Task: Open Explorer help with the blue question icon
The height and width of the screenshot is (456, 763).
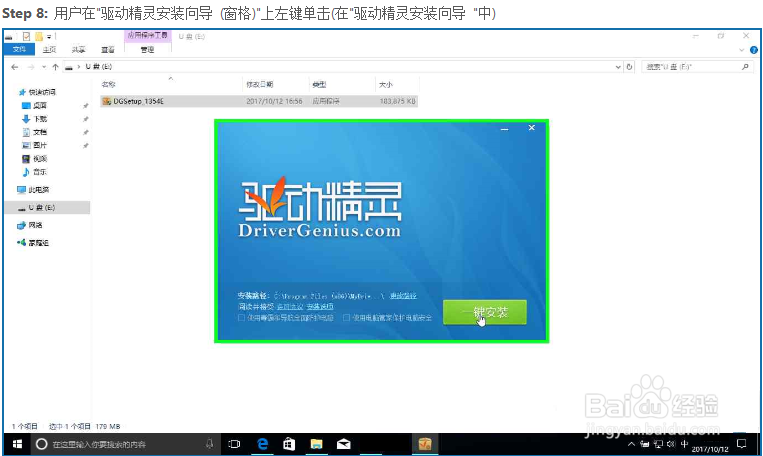Action: click(x=754, y=50)
